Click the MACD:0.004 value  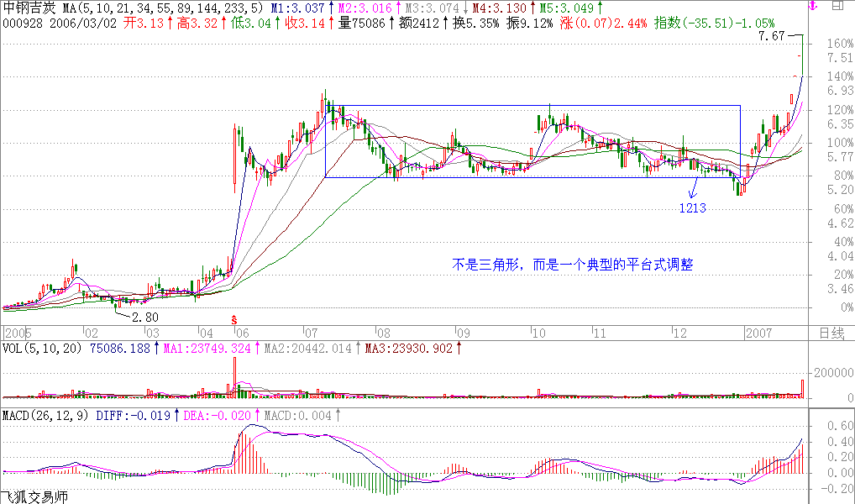pos(297,416)
